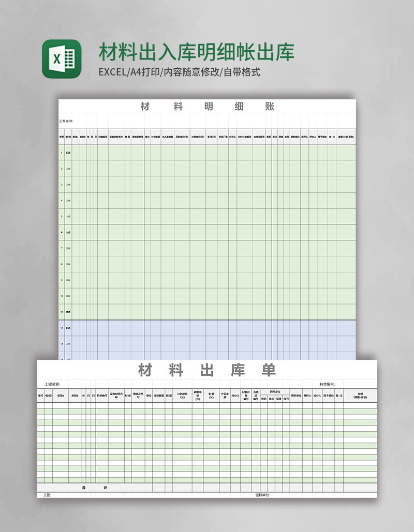Click the 计划数量 column header
Viewport: 414px width, 532px height.
click(159, 394)
